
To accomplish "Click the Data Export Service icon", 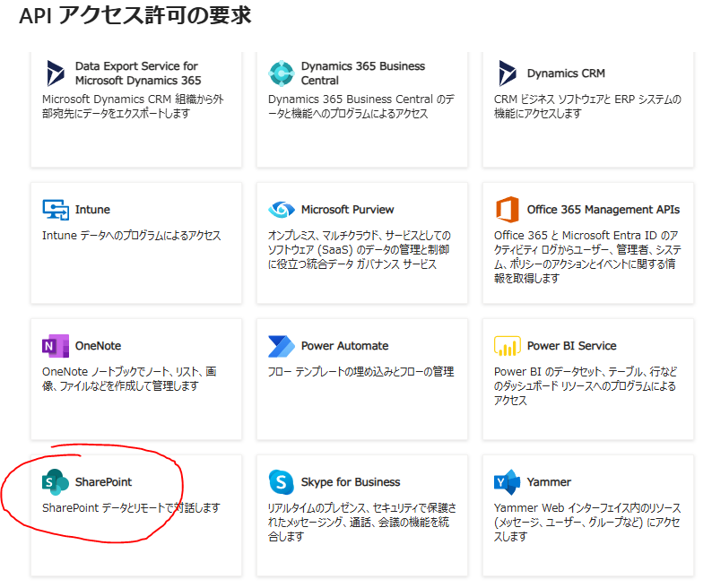I will click(56, 73).
